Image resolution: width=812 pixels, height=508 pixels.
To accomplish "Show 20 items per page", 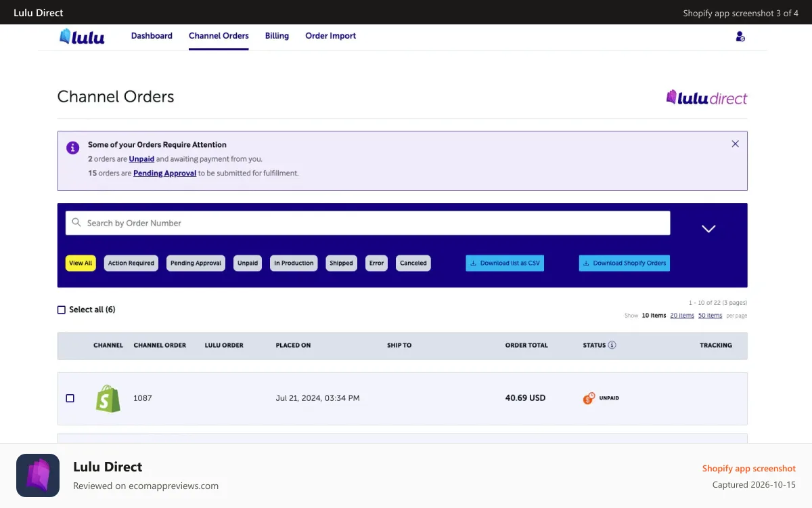I will click(x=682, y=316).
